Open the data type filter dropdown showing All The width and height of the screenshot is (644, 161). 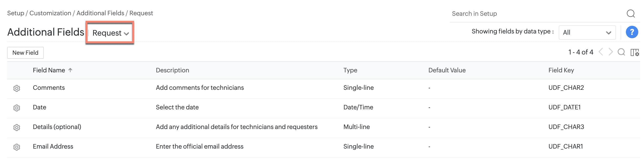tap(587, 32)
